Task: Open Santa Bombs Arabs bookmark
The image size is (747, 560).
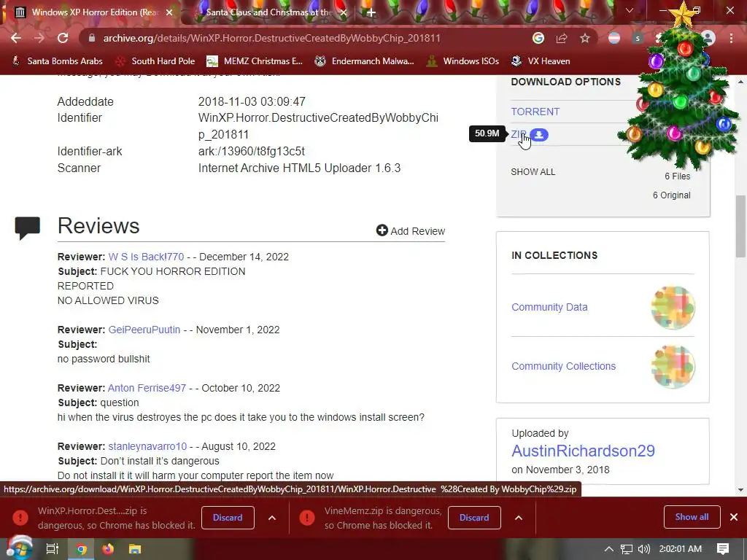Action: (x=57, y=61)
